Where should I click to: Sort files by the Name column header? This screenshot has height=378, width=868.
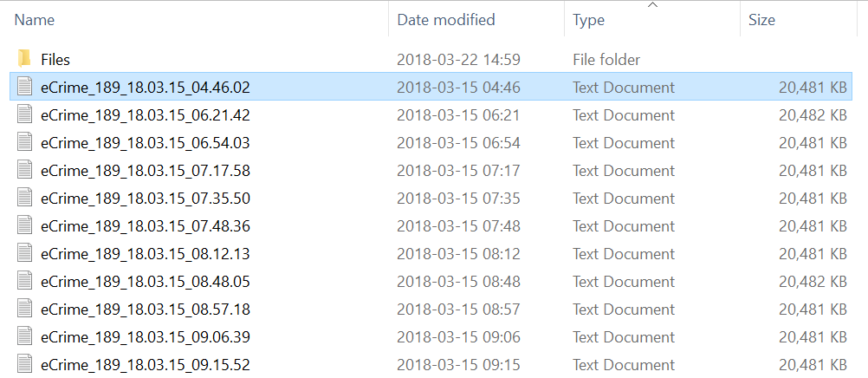35,19
